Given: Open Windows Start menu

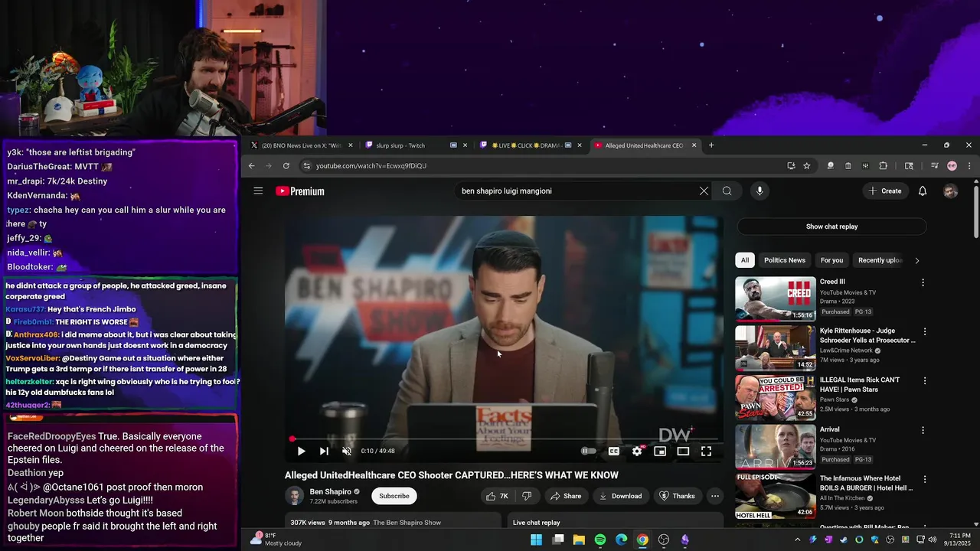Looking at the screenshot, I should [x=537, y=540].
